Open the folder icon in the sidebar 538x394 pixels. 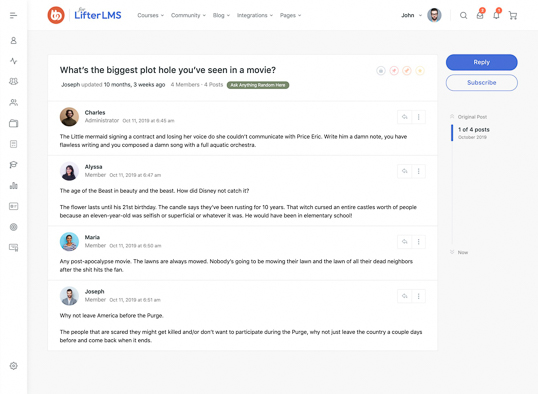coord(13,123)
